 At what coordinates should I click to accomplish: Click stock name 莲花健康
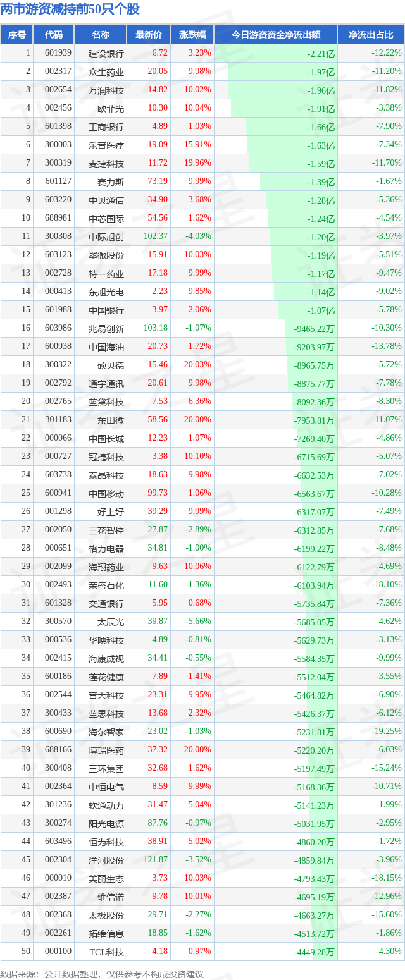[x=106, y=677]
